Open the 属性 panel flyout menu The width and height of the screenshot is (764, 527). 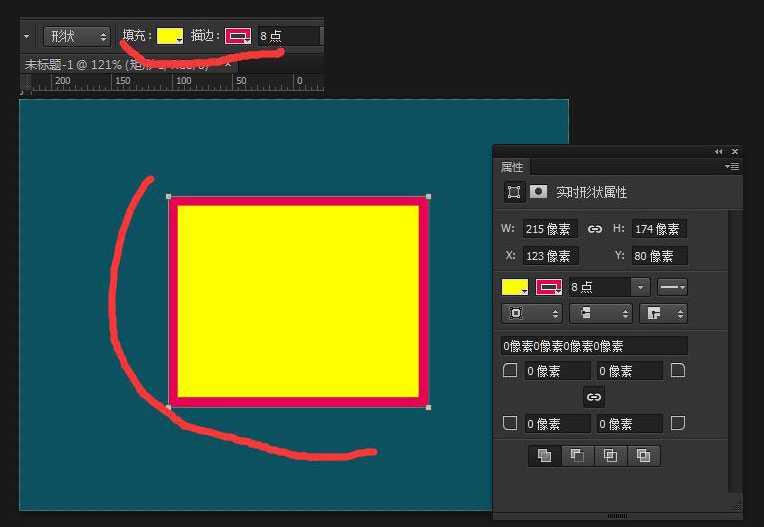tap(732, 167)
